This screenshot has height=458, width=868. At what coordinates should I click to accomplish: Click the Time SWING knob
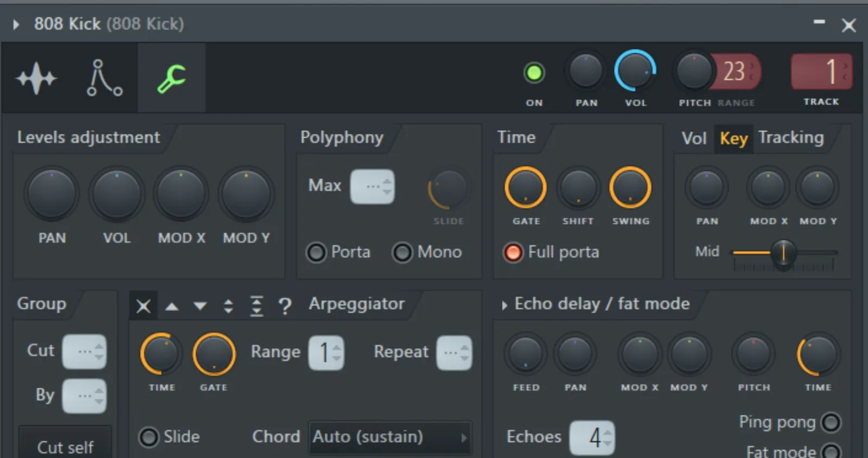click(x=630, y=188)
